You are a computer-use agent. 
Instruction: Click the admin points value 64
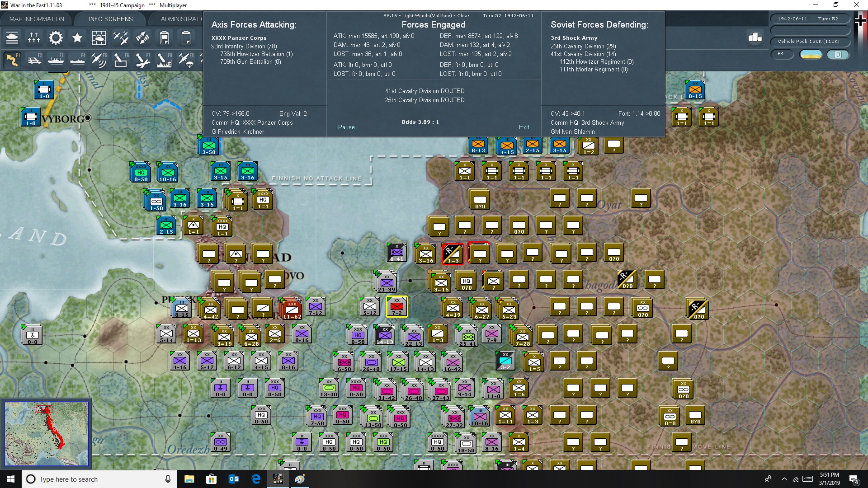782,54
